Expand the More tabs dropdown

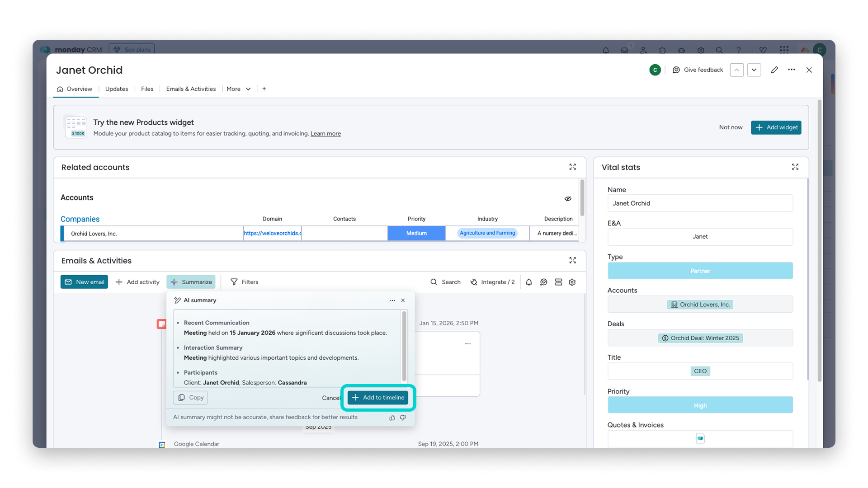[239, 89]
